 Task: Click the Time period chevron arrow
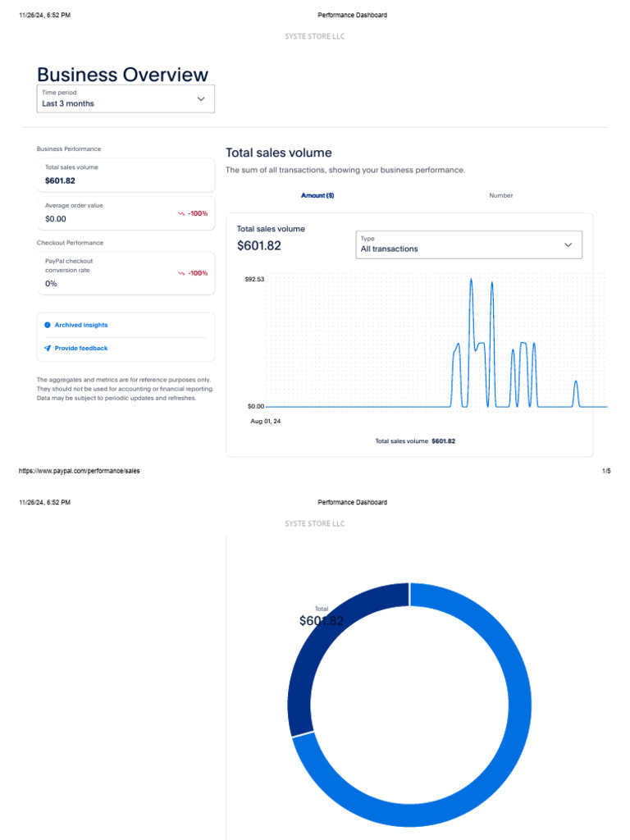[201, 99]
